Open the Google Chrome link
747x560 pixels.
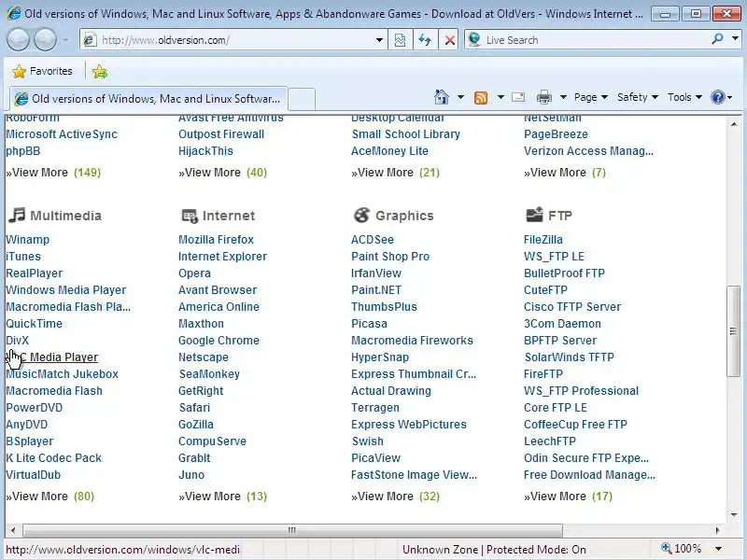(x=218, y=341)
